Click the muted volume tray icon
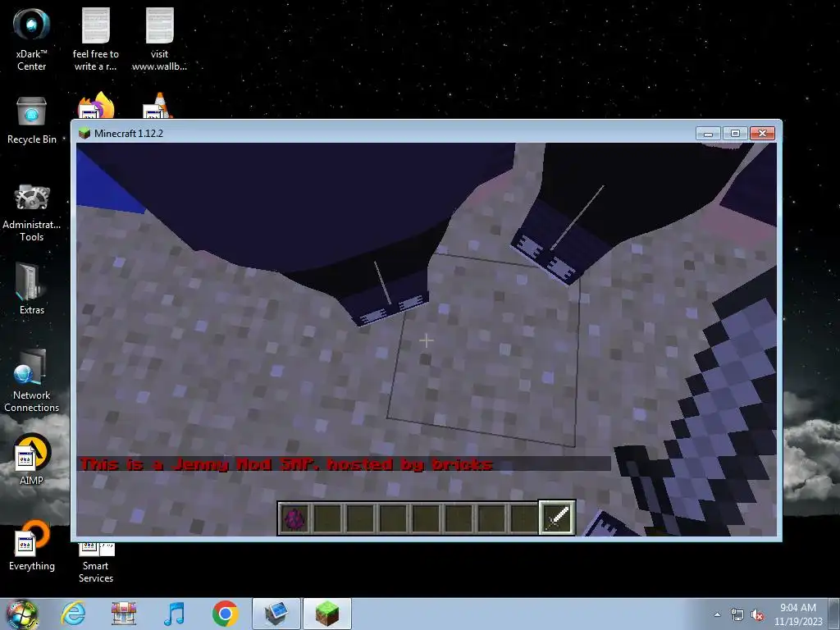This screenshot has height=630, width=840. pos(757,615)
